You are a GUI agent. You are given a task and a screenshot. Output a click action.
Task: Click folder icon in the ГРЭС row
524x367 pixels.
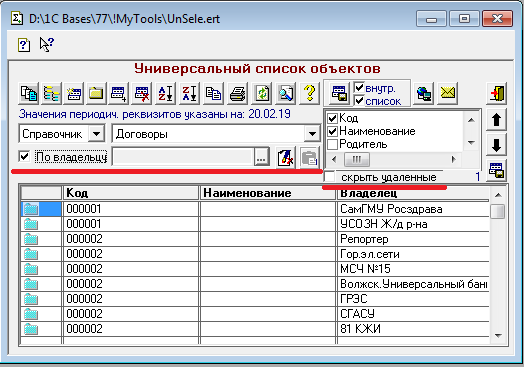[x=31, y=299]
